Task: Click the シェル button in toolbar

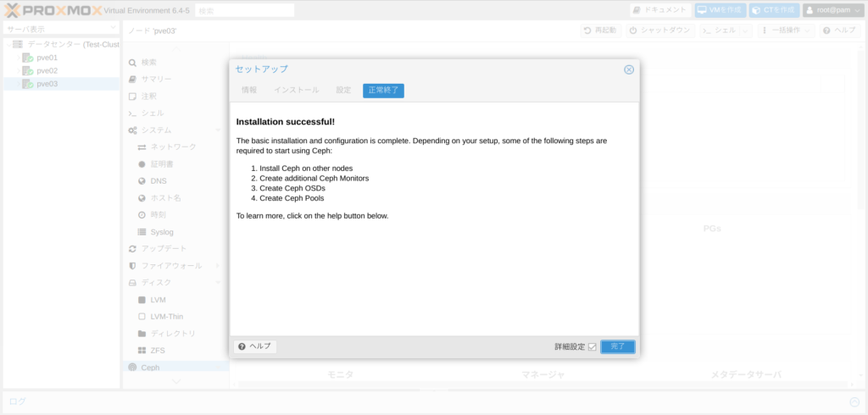Action: 720,30
